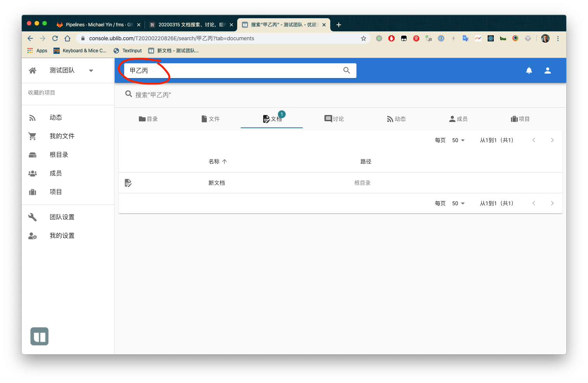Open 动态 feed in the sidebar

56,117
